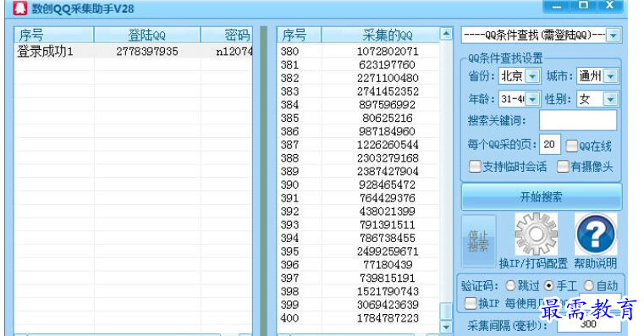The width and height of the screenshot is (644, 336).
Task: Open the 年龄 dropdown showing 31-40
Action: [532, 99]
